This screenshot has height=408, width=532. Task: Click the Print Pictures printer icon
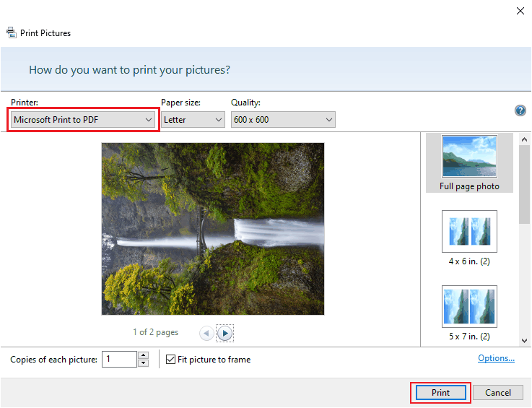click(x=11, y=32)
